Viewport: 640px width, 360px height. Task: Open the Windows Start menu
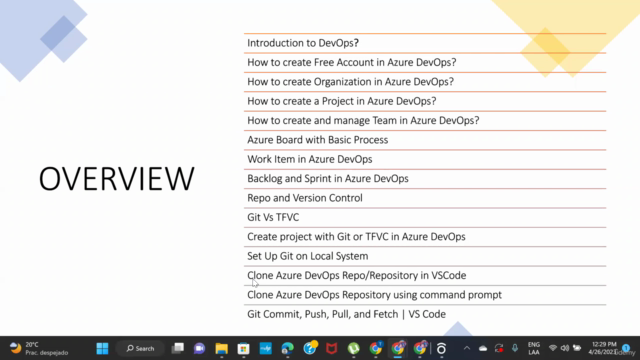pyautogui.click(x=102, y=348)
